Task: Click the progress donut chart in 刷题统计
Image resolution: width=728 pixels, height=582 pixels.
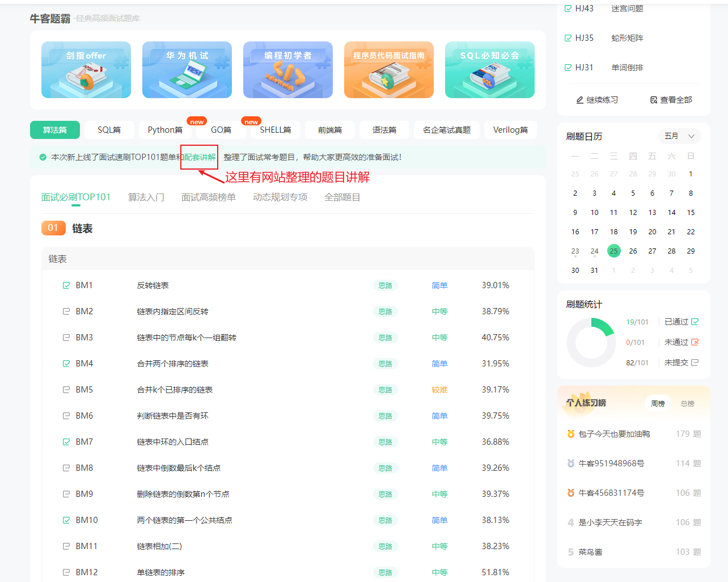Action: pyautogui.click(x=591, y=342)
